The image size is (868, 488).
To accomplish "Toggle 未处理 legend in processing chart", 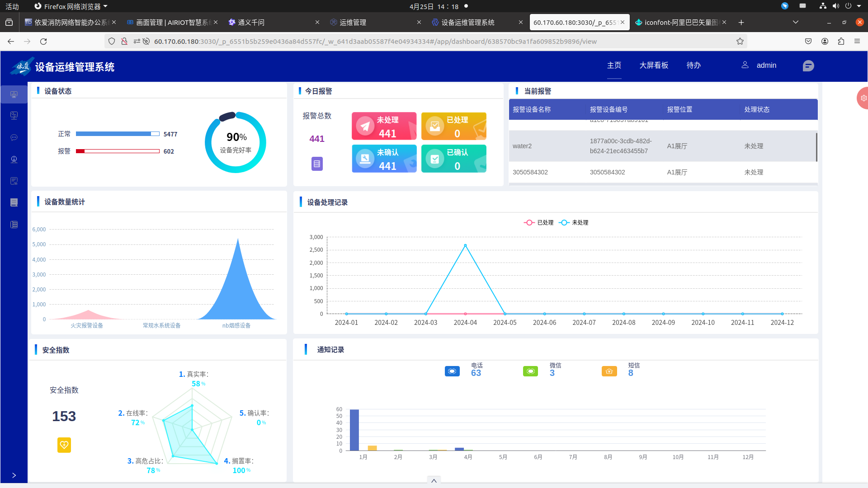I will tap(574, 223).
